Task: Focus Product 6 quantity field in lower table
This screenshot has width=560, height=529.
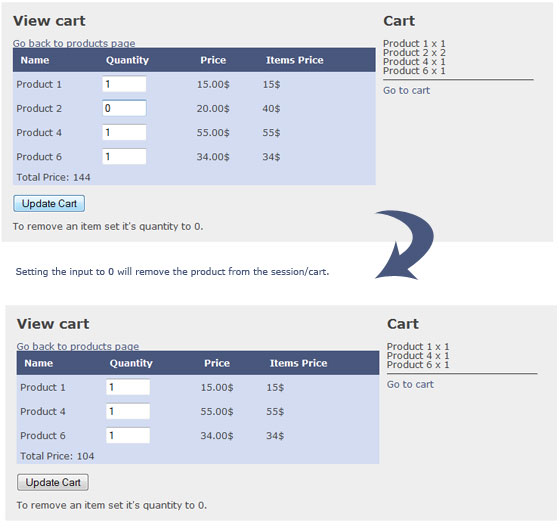Action: (128, 435)
